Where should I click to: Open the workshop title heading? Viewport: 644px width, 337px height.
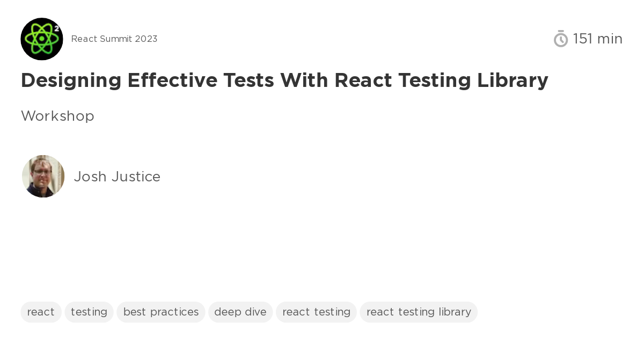(284, 80)
